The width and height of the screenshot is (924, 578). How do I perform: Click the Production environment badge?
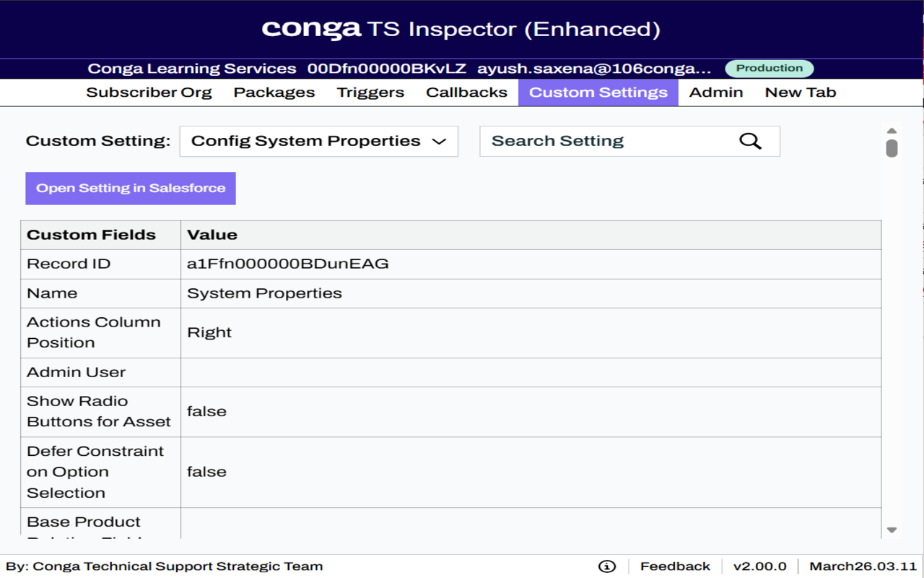tap(770, 69)
